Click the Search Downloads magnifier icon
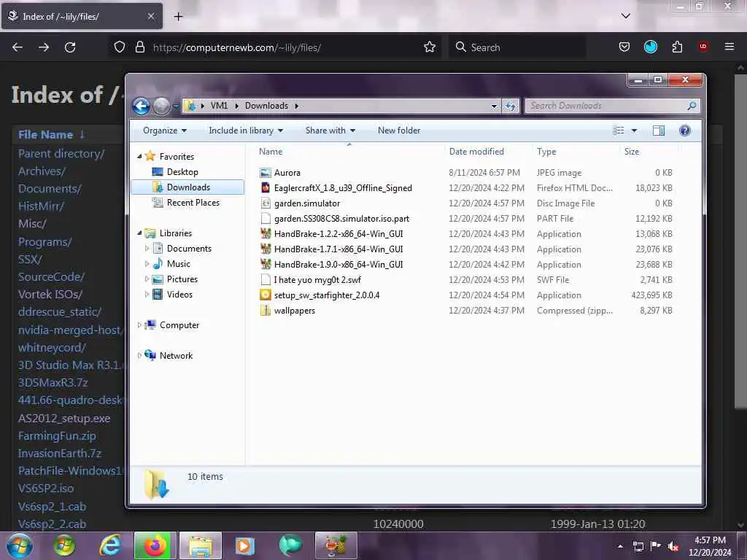The image size is (747, 560). 692,106
